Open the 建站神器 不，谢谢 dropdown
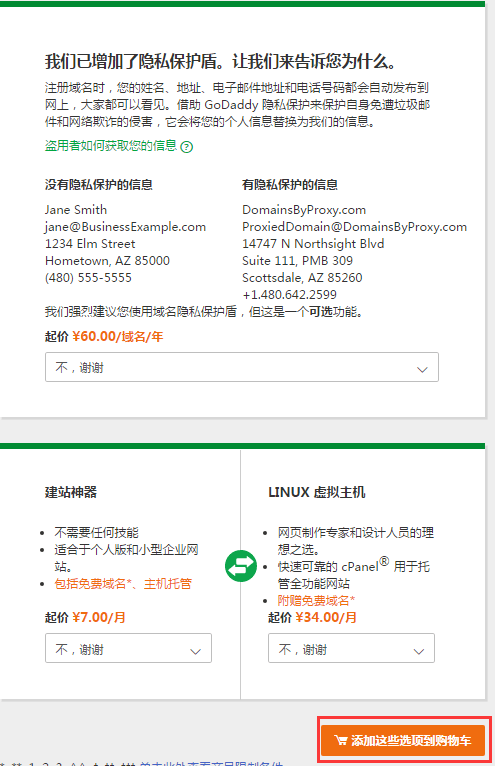495x766 pixels. (129, 648)
